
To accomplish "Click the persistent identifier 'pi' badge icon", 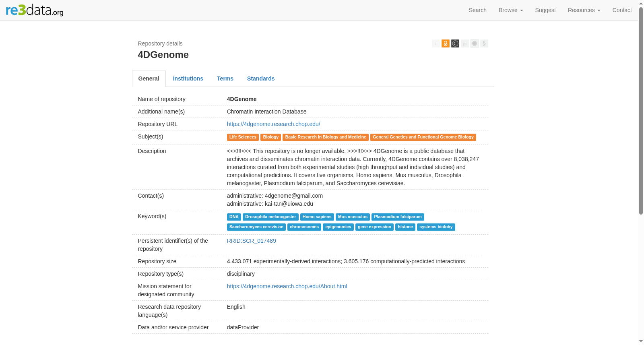I will click(465, 43).
